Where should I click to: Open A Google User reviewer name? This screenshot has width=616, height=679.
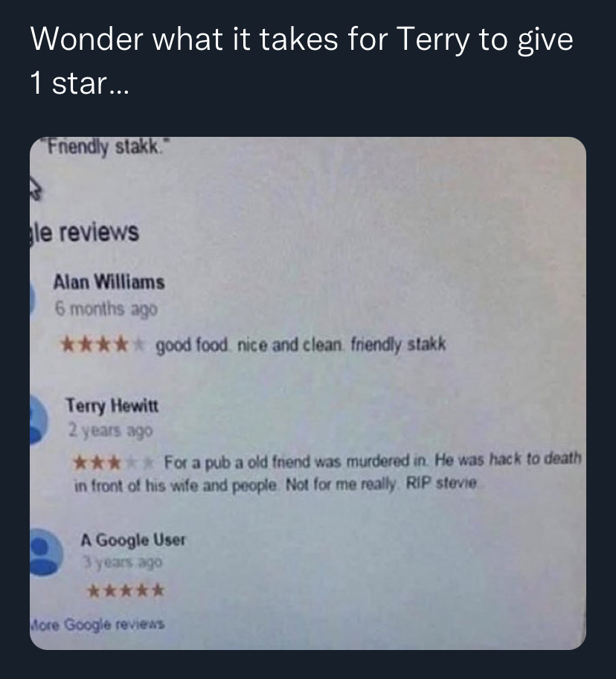pyautogui.click(x=133, y=540)
